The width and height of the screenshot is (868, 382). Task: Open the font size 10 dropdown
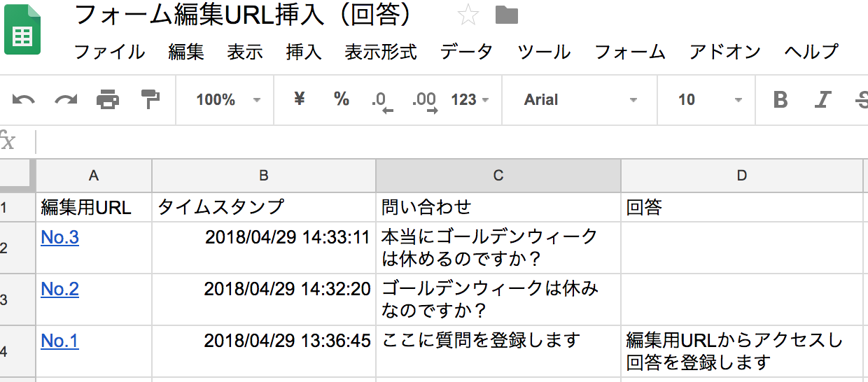[x=709, y=100]
